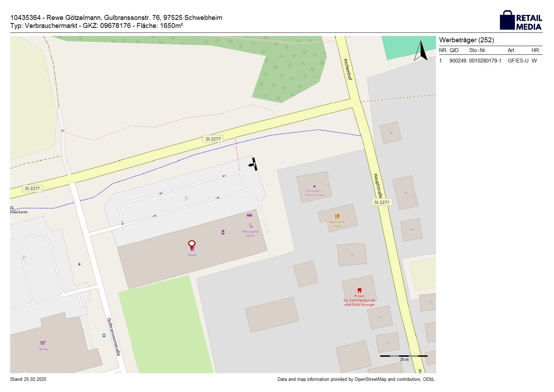Click the parking P symbol at Rewe
The height and width of the screenshot is (392, 554).
(186, 199)
